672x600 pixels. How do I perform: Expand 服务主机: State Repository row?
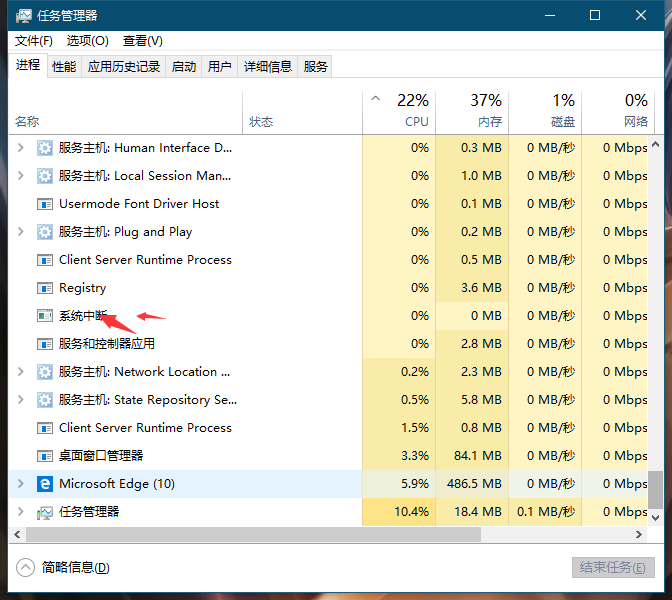21,400
